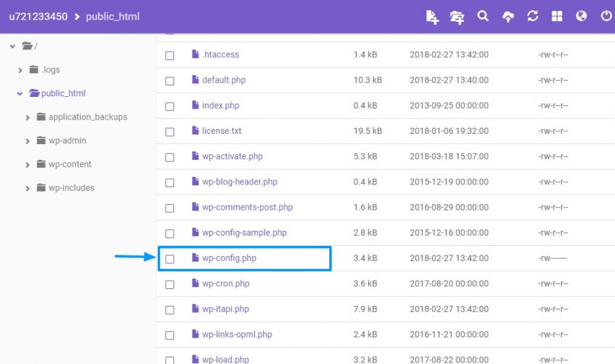Viewport: 615px width, 364px height.
Task: Click the 3.4 kB size of wp-config.php
Action: (365, 258)
